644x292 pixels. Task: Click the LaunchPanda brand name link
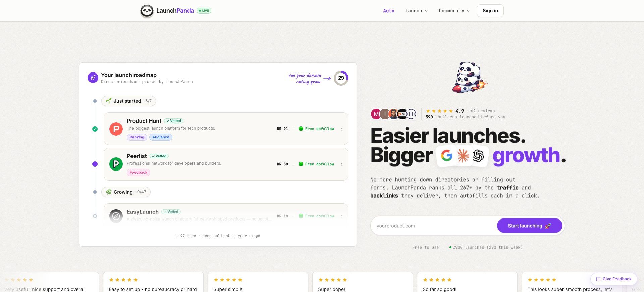point(175,11)
